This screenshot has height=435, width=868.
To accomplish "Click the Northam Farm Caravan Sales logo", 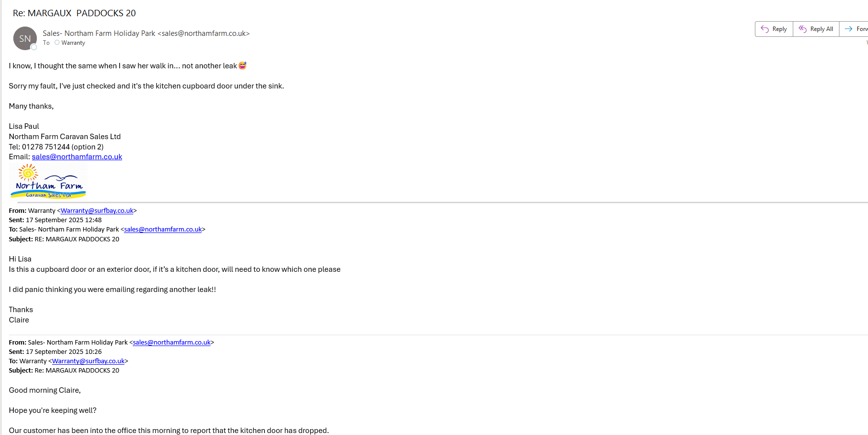I will click(x=48, y=181).
